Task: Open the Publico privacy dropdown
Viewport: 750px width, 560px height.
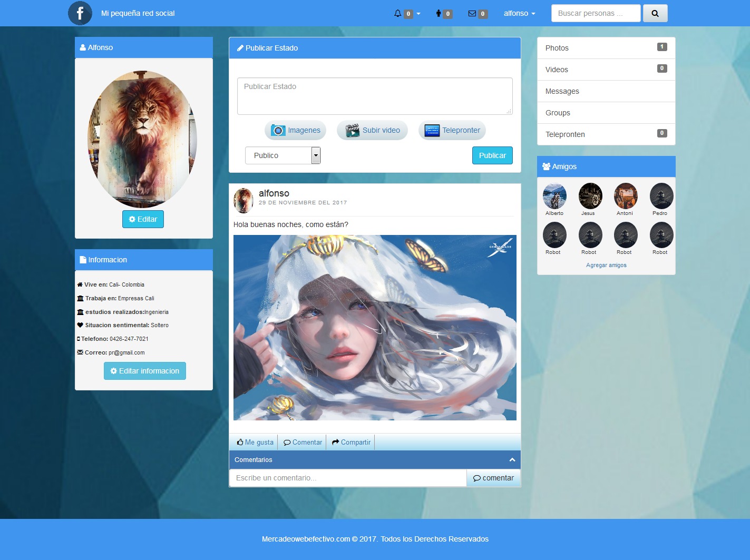Action: [x=283, y=155]
